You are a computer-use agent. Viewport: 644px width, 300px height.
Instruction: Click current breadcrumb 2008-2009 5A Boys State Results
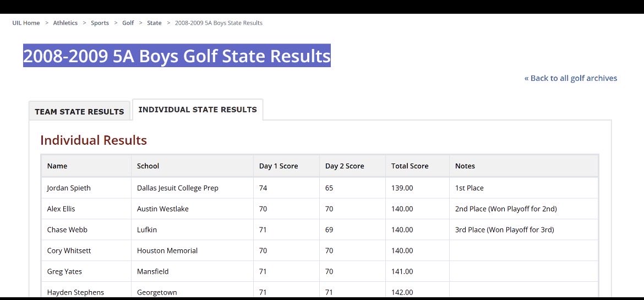219,23
